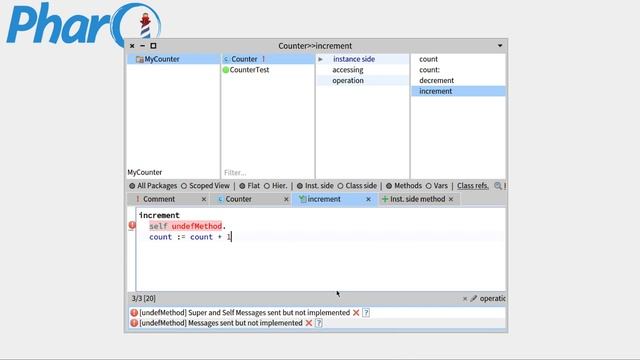This screenshot has width=640, height=360.
Task: Select the accessing protocol
Action: pos(362,70)
